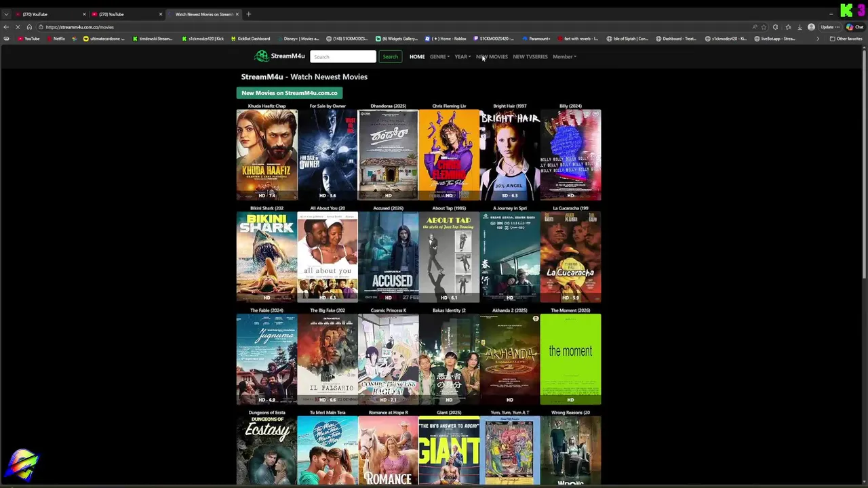Expand the Member dropdown menu

(564, 57)
